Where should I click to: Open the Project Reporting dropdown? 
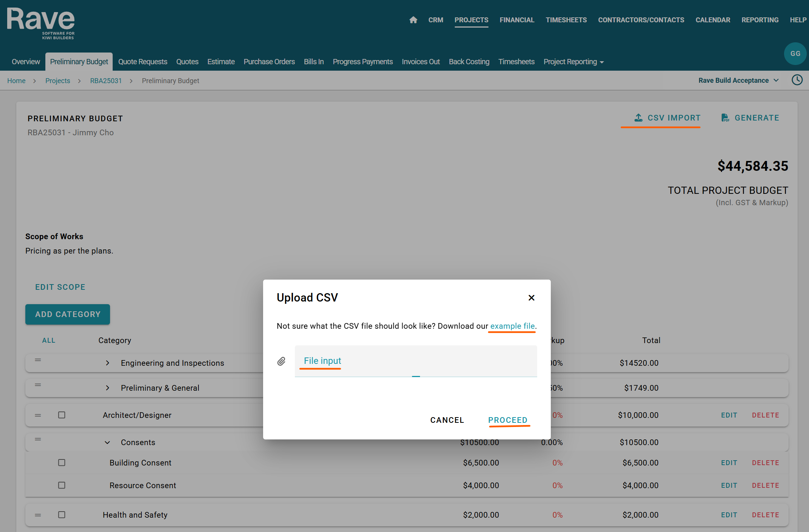click(x=573, y=62)
